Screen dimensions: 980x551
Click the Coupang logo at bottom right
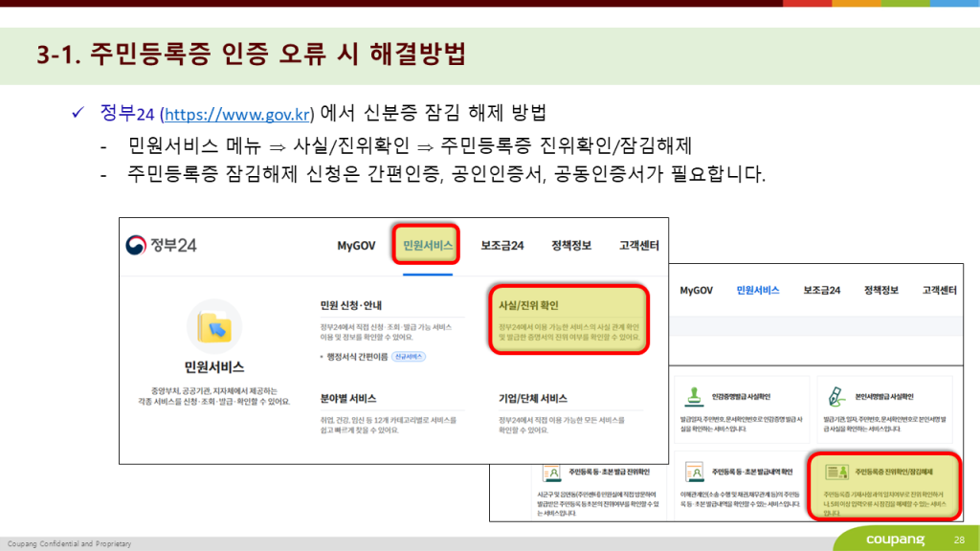point(896,540)
